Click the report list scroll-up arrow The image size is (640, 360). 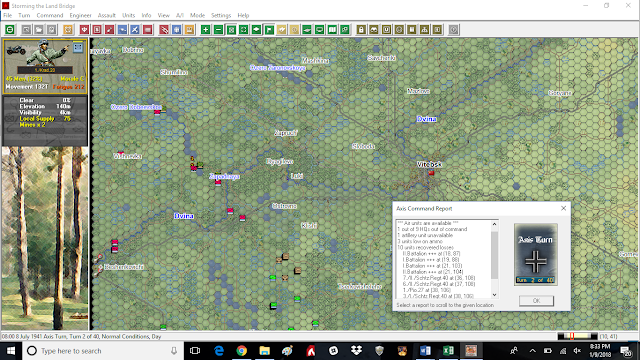click(494, 224)
